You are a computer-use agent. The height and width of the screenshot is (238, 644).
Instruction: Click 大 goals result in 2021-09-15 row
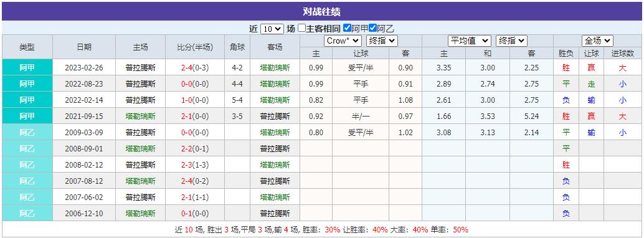623,117
